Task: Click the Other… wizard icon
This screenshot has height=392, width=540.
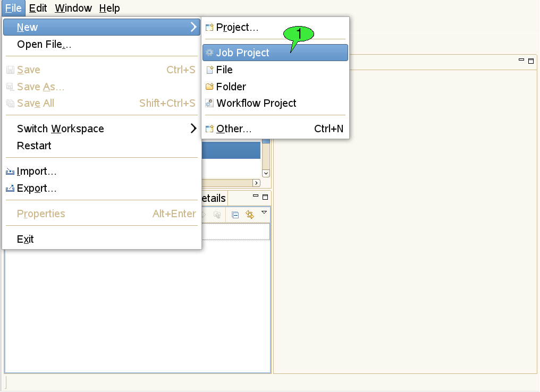Action: pos(209,129)
